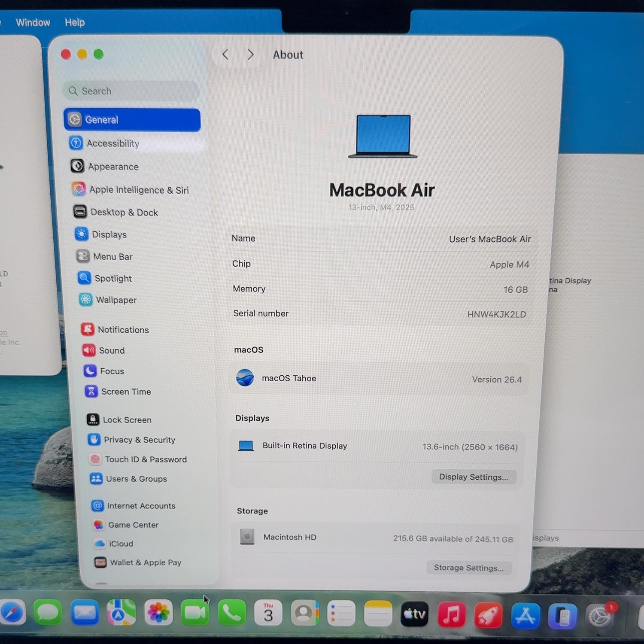This screenshot has width=644, height=644.
Task: Open Menu Bar settings
Action: coord(104,256)
